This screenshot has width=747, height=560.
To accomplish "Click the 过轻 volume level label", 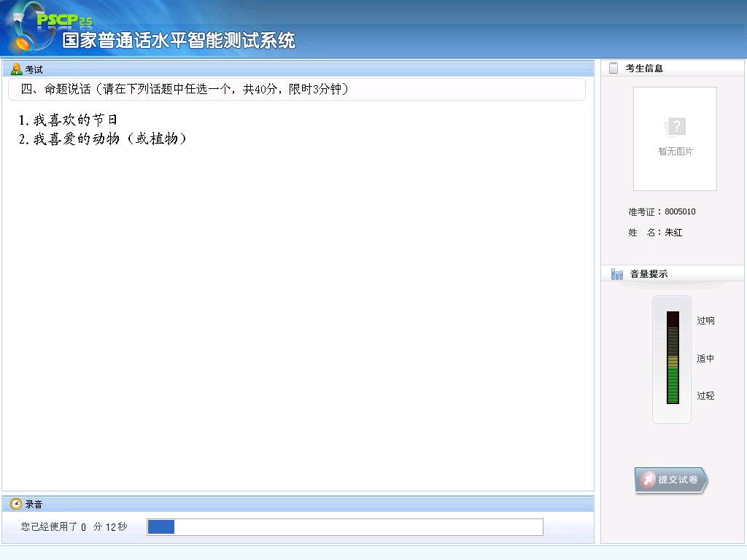I will click(705, 396).
